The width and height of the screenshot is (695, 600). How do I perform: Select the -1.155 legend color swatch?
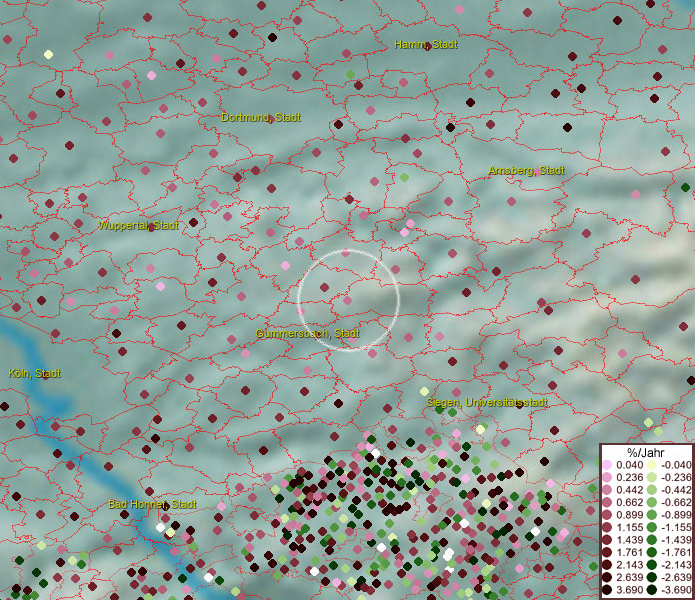click(x=652, y=527)
